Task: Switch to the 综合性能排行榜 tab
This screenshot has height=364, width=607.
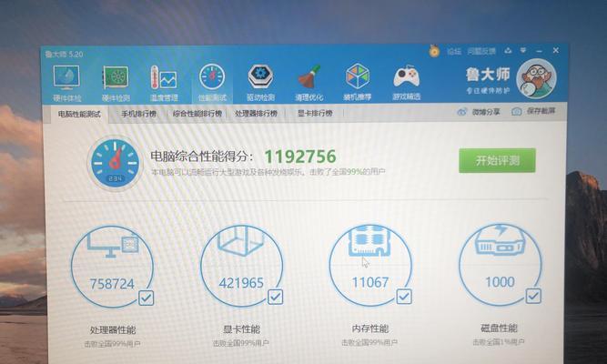Action: (x=197, y=114)
